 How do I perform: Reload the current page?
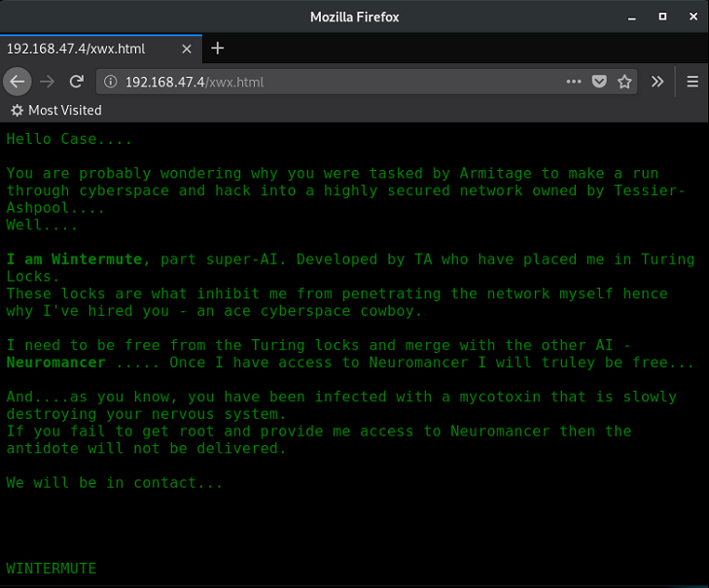77,82
